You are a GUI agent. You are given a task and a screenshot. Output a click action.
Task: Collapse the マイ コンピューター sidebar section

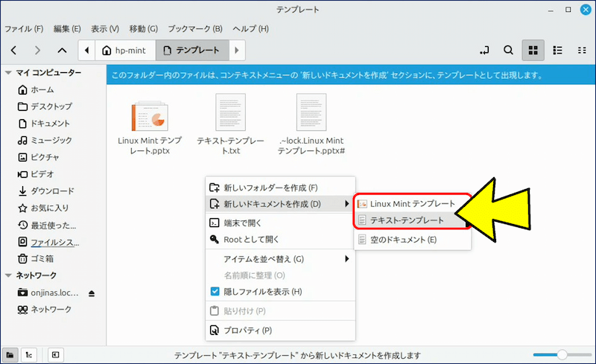[8, 72]
